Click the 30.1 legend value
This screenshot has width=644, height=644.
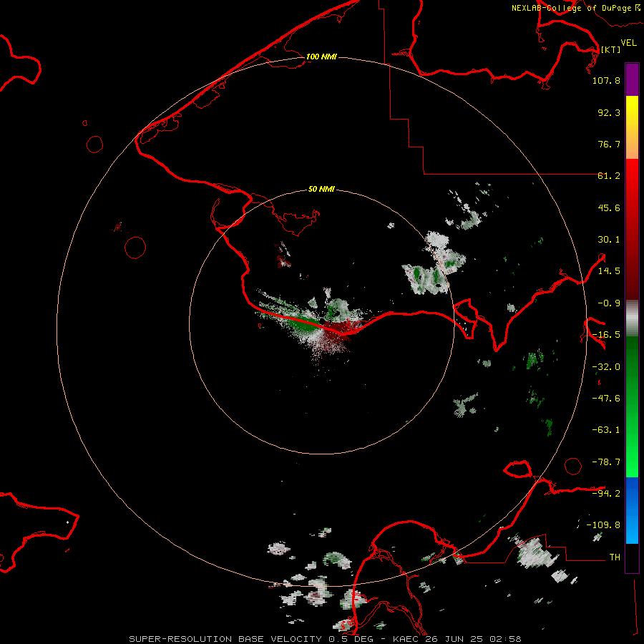609,240
